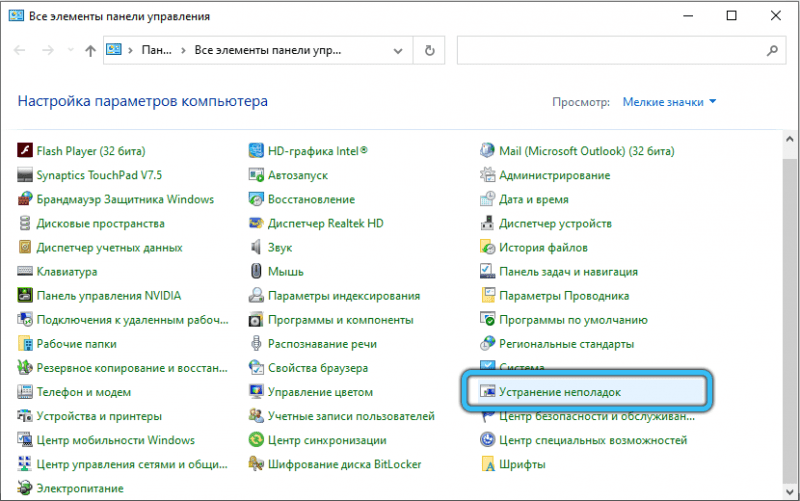Click the Управление цветом icon

pyautogui.click(x=256, y=392)
